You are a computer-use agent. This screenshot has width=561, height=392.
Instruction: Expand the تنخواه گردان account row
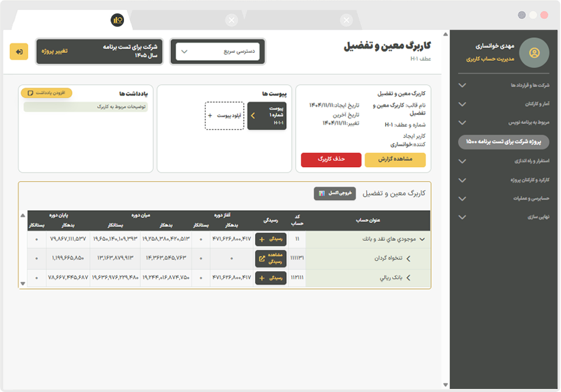408,259
